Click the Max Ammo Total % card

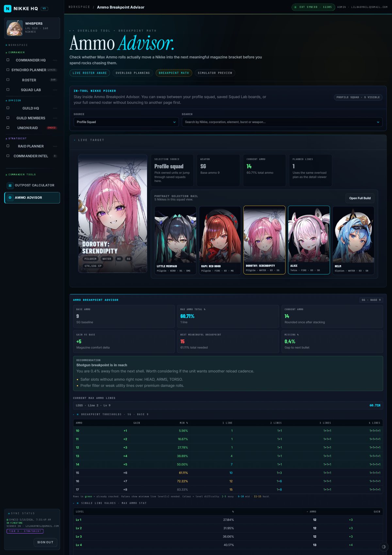click(228, 316)
